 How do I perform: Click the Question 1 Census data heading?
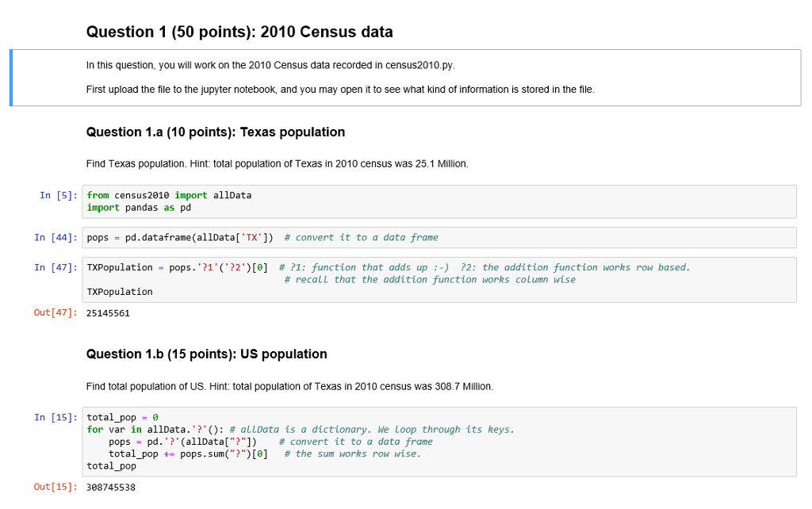[x=239, y=32]
